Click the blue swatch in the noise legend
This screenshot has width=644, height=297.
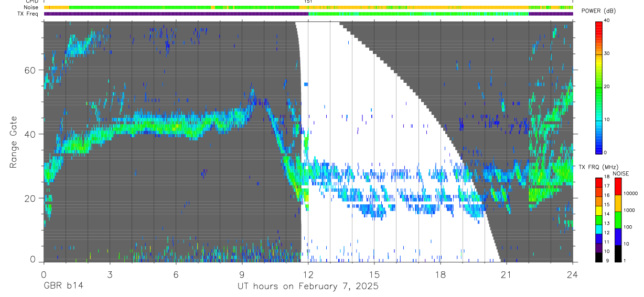617,236
